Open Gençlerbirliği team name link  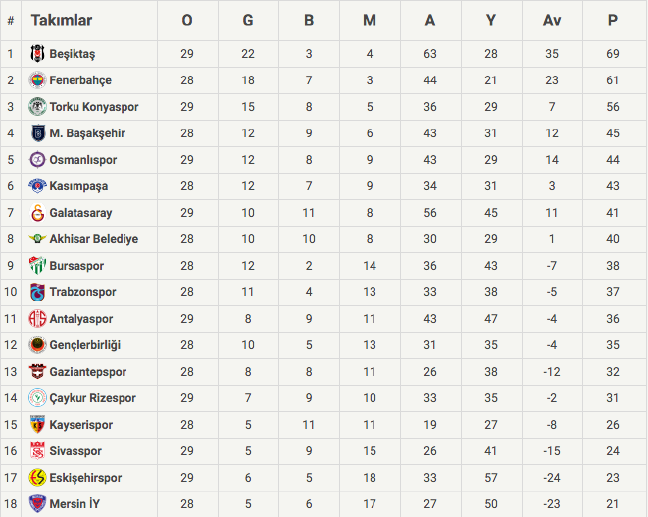(85, 345)
